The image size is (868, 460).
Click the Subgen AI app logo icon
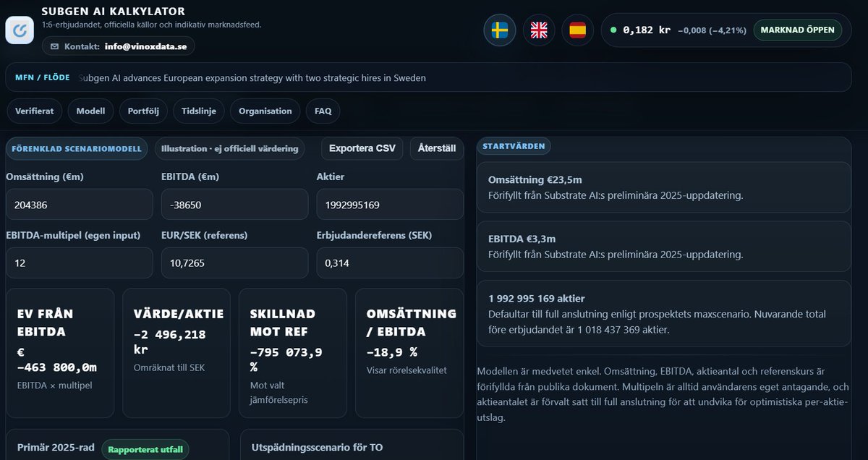click(20, 30)
